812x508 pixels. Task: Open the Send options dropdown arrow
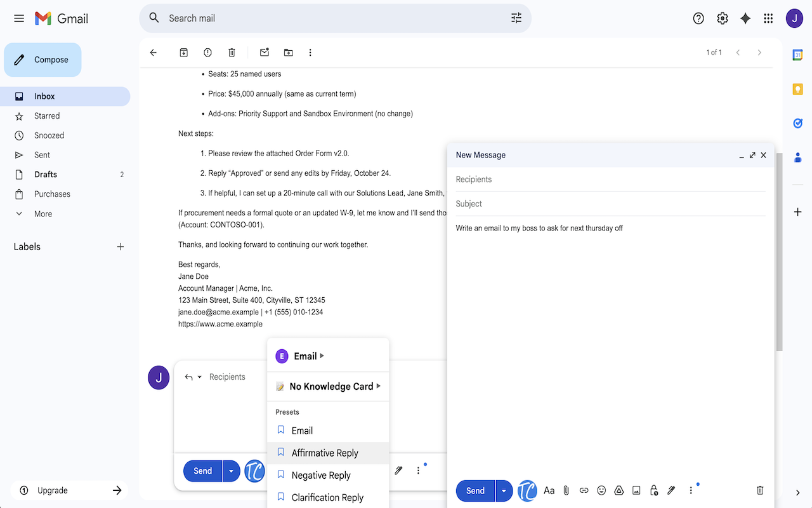504,490
